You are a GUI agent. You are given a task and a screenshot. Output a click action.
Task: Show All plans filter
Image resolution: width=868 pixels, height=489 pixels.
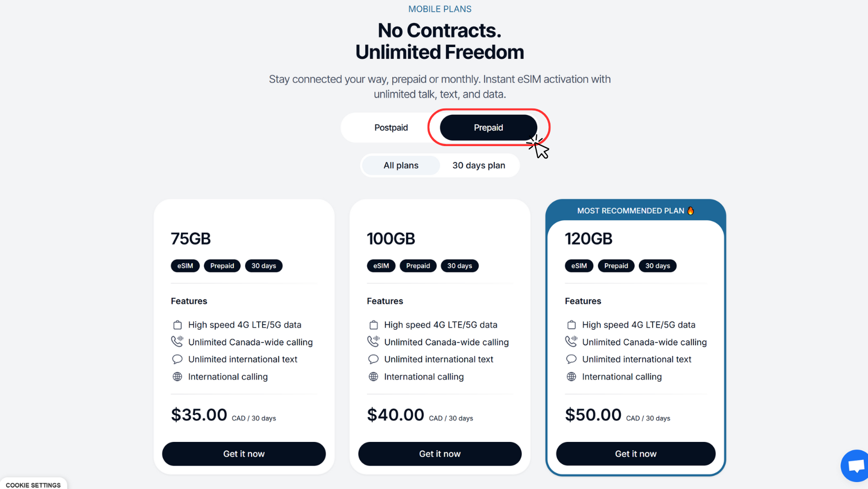coord(401,166)
